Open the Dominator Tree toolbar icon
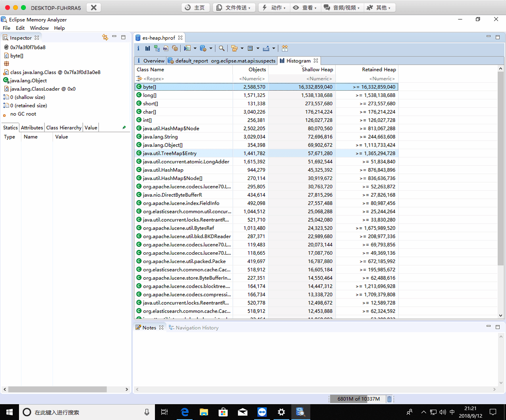506x420 pixels. coord(157,48)
